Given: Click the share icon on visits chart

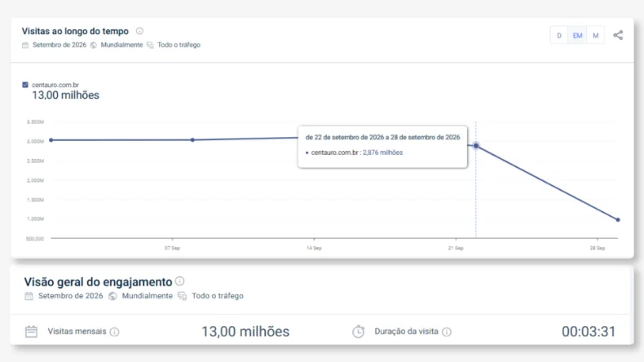Looking at the screenshot, I should pos(618,35).
